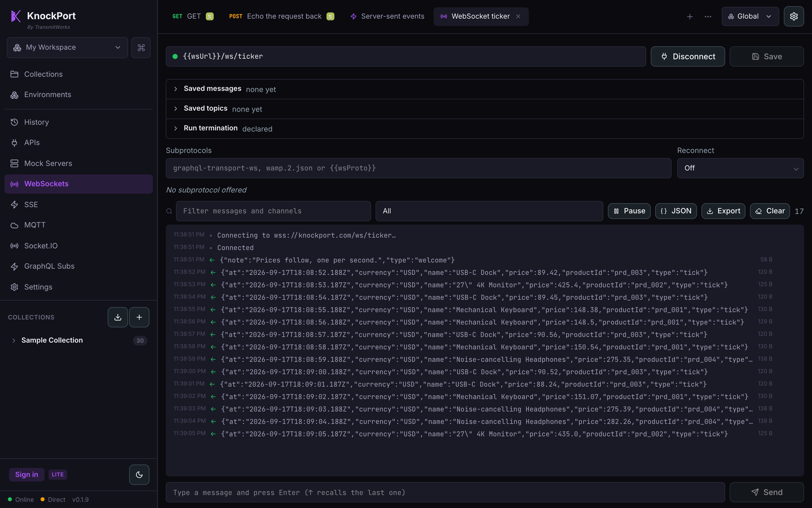Open the settings gear in top bar

coord(794,16)
